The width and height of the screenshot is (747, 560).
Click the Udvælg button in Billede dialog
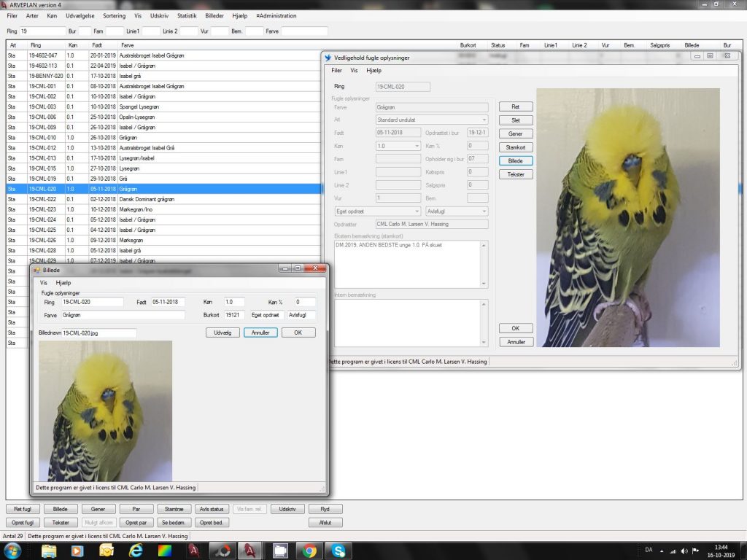(222, 332)
